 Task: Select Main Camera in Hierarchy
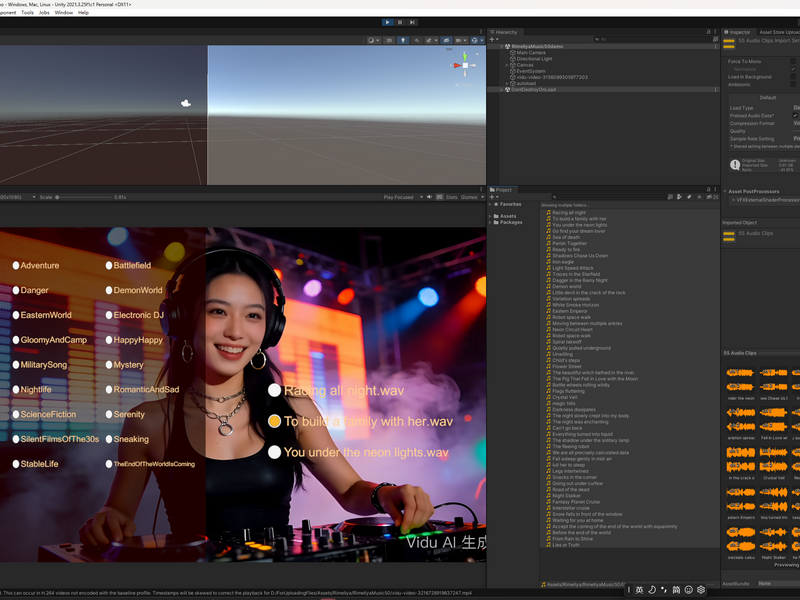coord(531,53)
